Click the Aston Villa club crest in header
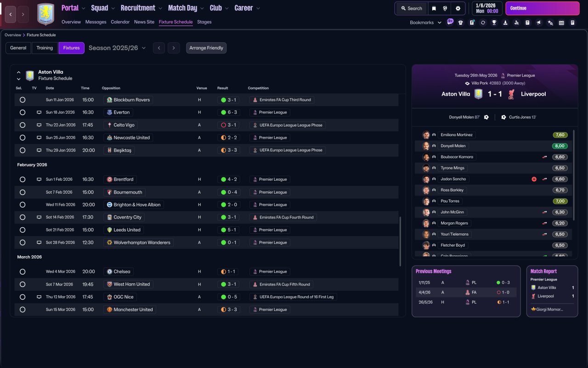Viewport: 588px width, 368px height. pos(45,14)
